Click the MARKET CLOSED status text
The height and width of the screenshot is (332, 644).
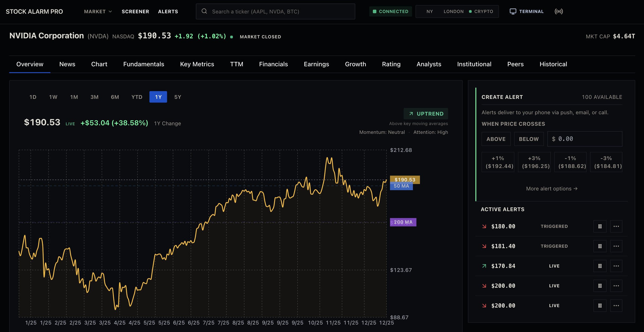(260, 37)
